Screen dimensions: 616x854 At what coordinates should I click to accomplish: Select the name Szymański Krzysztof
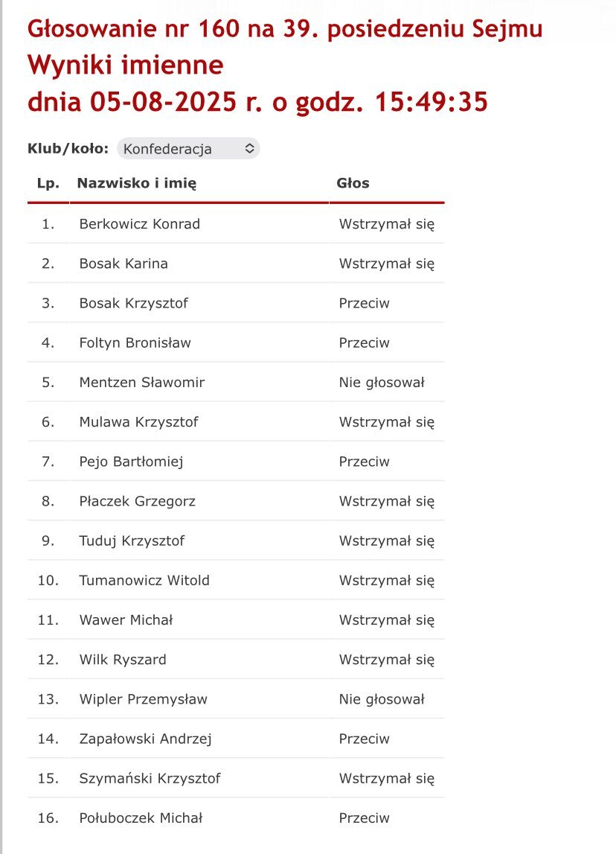[x=150, y=778]
